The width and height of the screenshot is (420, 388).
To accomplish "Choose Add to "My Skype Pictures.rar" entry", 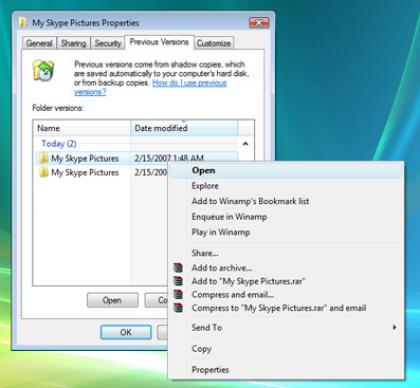I will coord(286,281).
